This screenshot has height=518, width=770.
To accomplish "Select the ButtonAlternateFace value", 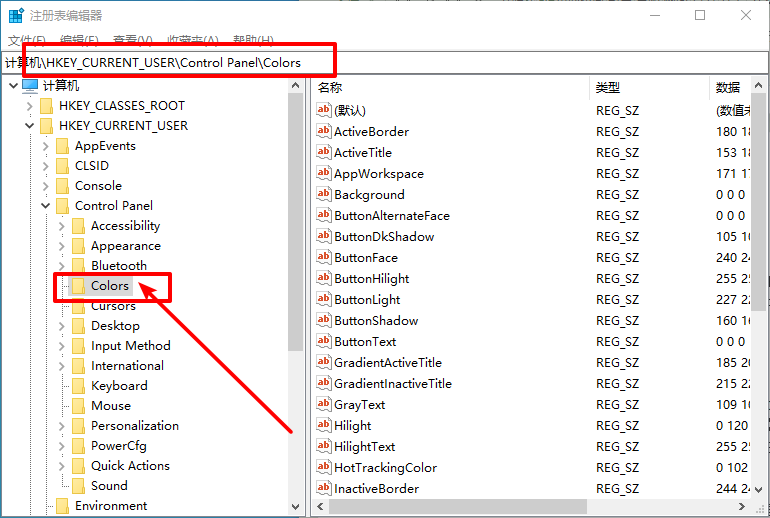I will [392, 216].
